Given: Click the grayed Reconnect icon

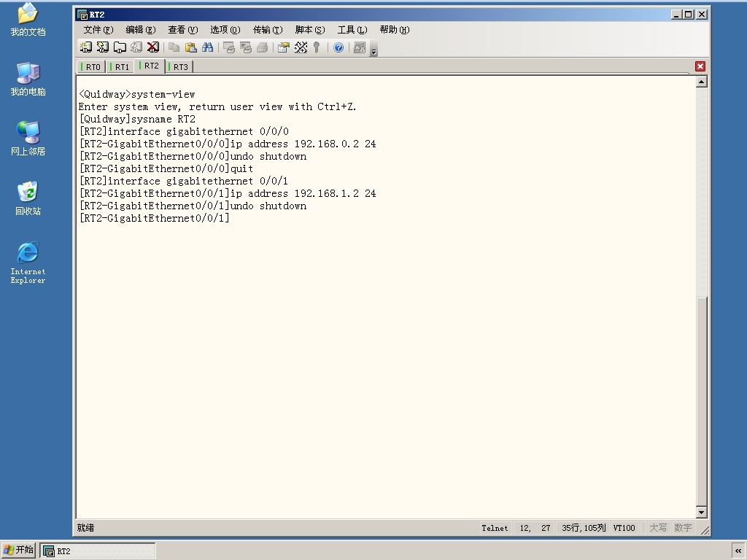Looking at the screenshot, I should click(x=136, y=47).
